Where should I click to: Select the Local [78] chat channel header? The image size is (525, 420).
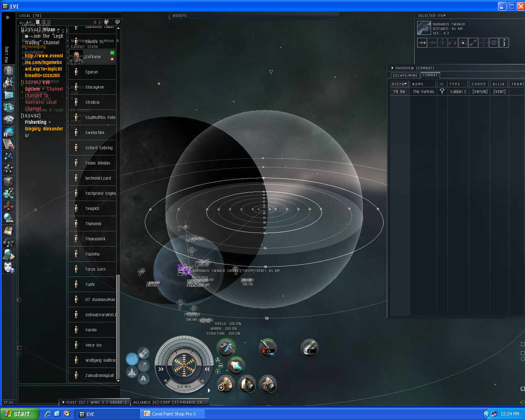30,16
